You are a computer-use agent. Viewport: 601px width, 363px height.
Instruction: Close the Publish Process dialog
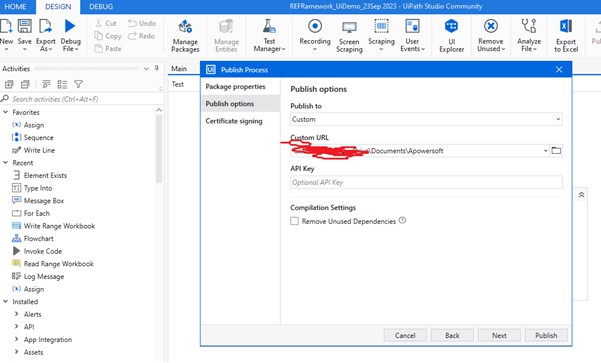coord(559,69)
